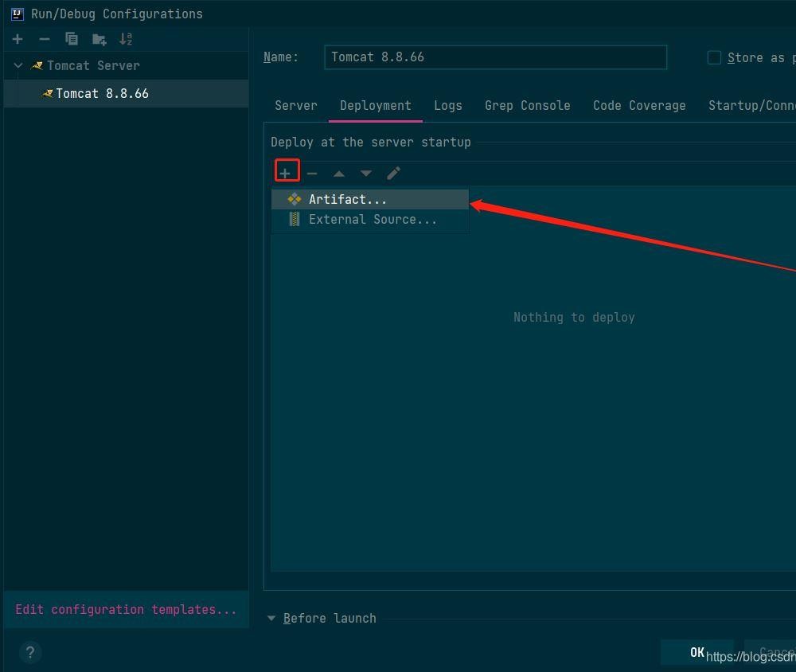Choose External Source... from the popup
The image size is (796, 672).
[372, 219]
